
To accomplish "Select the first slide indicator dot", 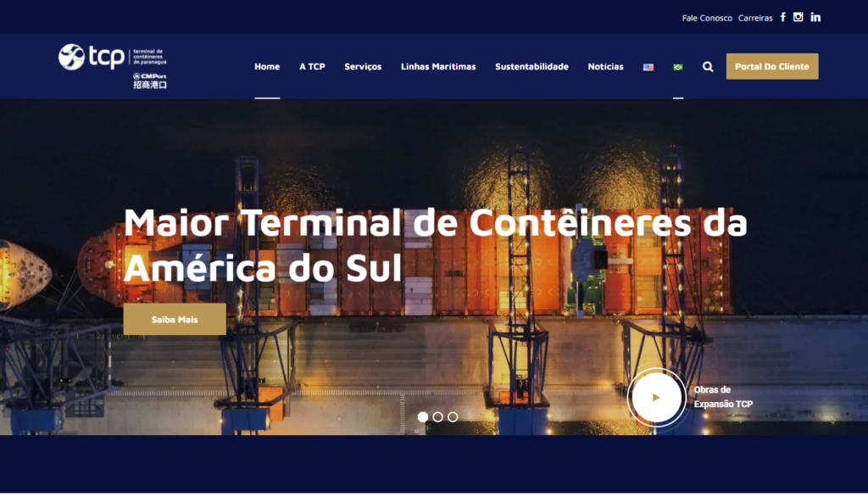I will 422,416.
